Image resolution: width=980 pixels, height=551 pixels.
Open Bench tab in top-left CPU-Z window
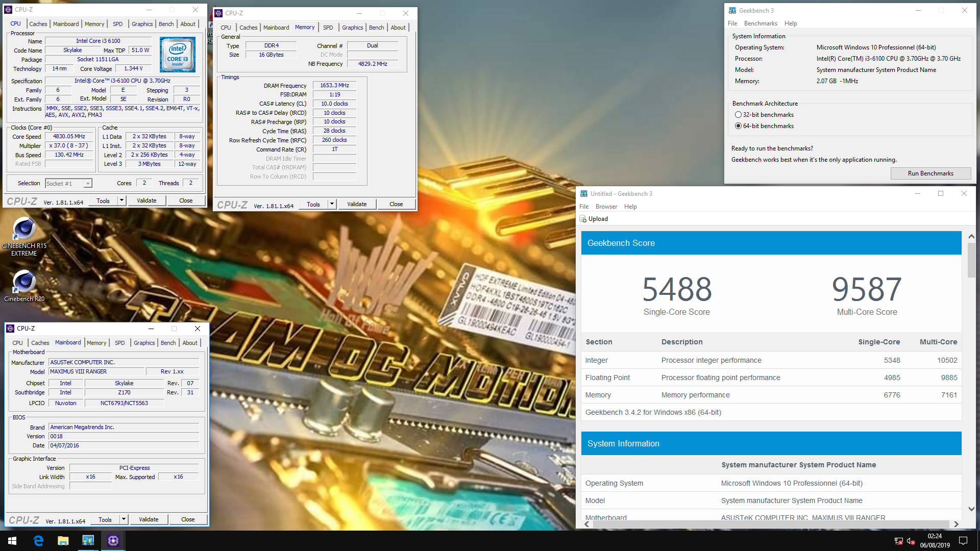click(166, 24)
